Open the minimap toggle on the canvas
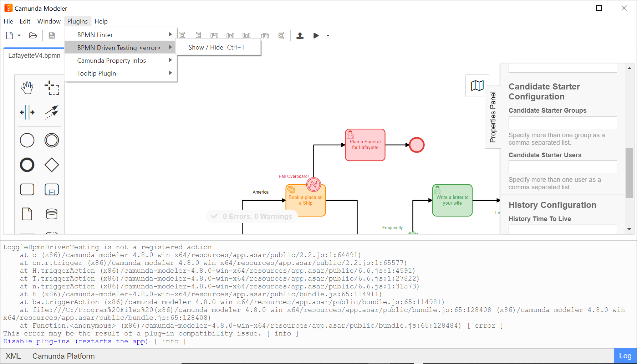This screenshot has height=364, width=637. click(x=477, y=85)
